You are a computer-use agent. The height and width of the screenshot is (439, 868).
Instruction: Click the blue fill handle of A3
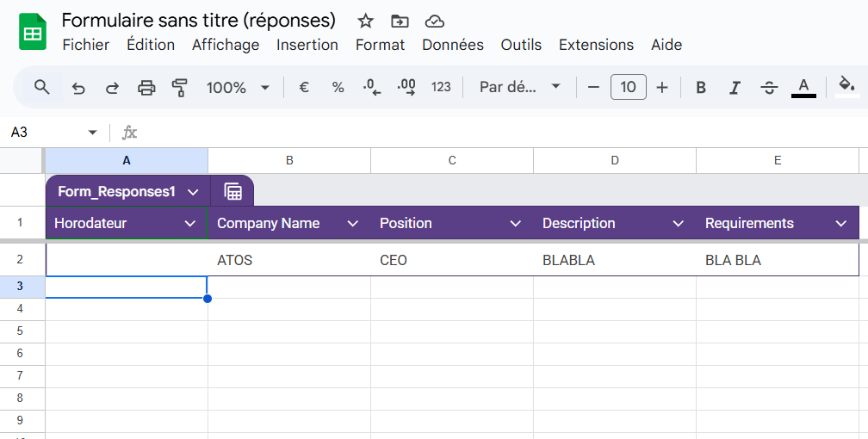[x=208, y=299]
